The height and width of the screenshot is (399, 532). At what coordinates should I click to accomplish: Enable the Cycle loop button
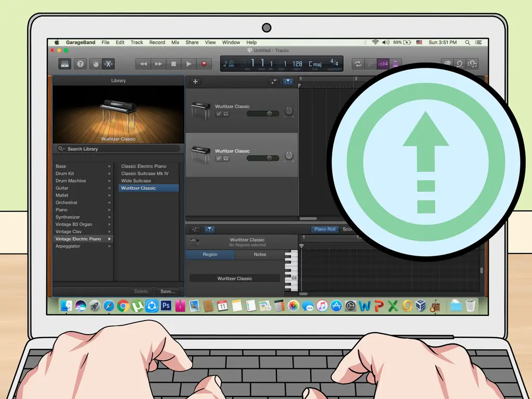357,64
